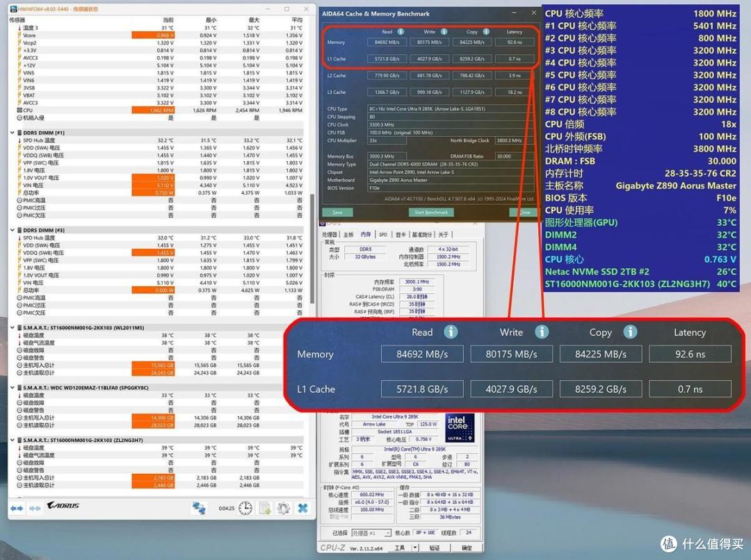Click the 当前 column header in HWiNFO
Image resolution: width=751 pixels, height=560 pixels.
(168, 20)
